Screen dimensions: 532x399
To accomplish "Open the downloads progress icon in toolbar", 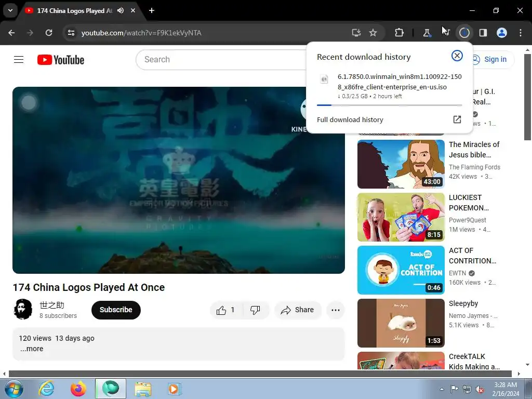I will pos(464,33).
